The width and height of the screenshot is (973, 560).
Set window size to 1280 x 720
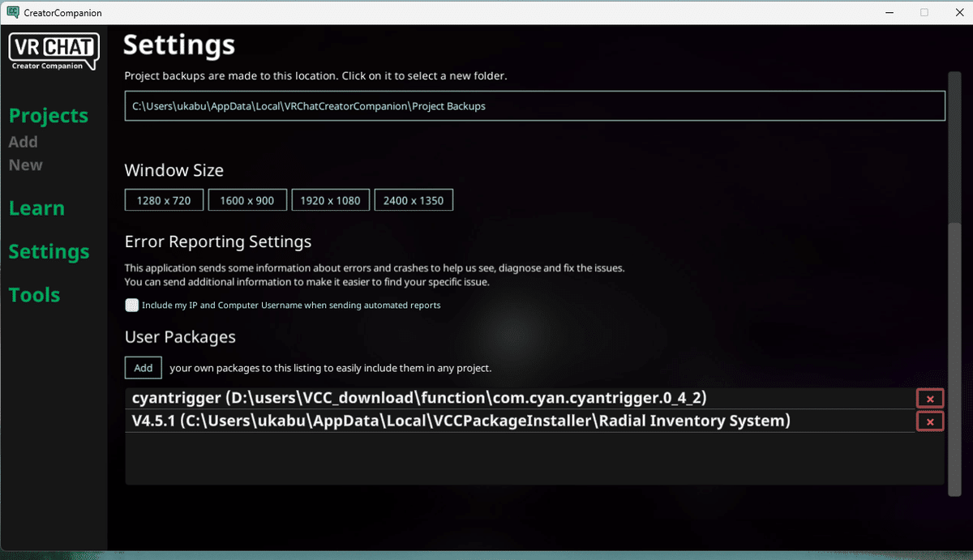coord(165,200)
